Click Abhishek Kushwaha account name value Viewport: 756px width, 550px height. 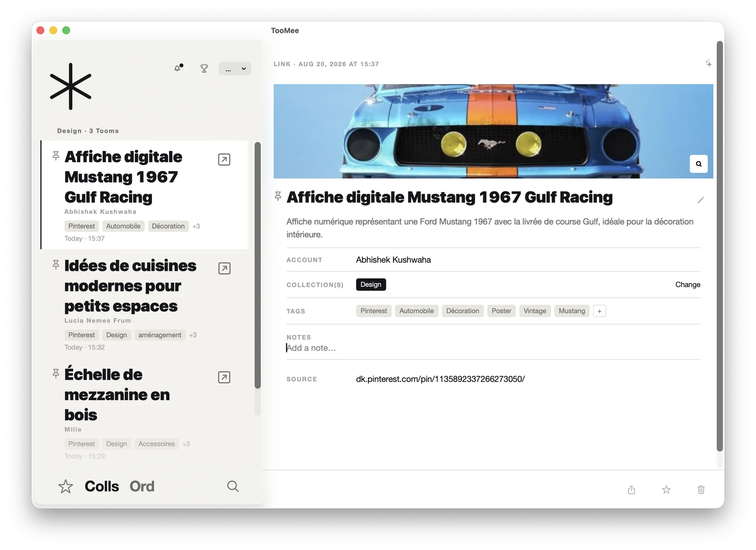[393, 260]
